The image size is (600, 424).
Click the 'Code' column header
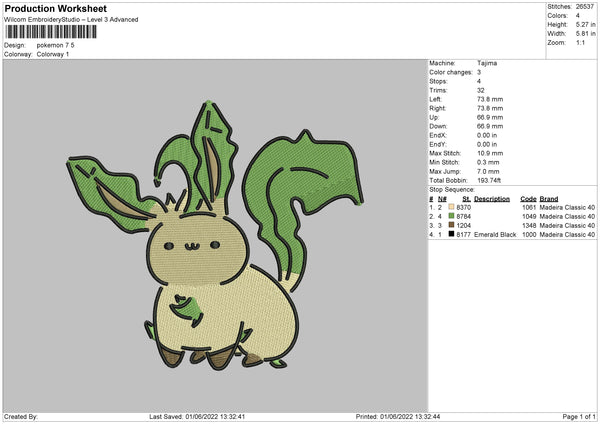(x=528, y=199)
